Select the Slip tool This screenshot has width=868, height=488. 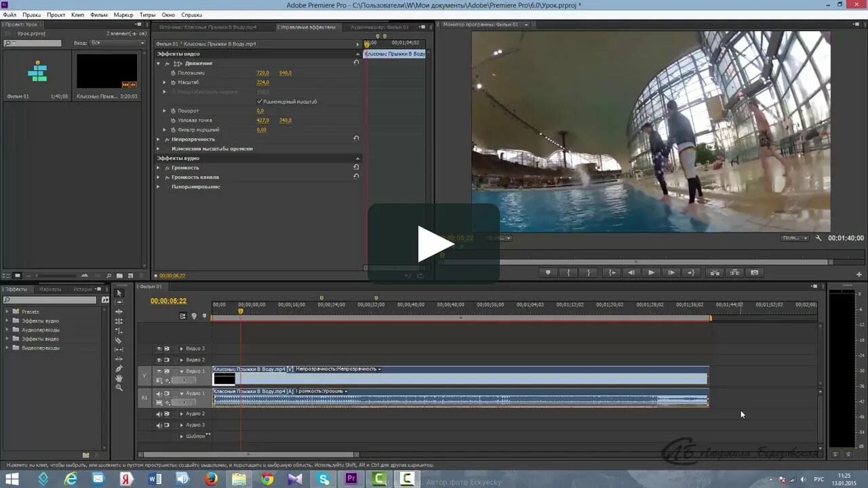click(x=119, y=350)
